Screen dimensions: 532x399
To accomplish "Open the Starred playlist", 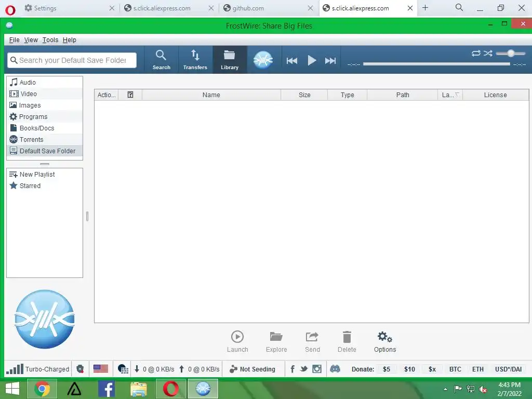I will point(45,185).
